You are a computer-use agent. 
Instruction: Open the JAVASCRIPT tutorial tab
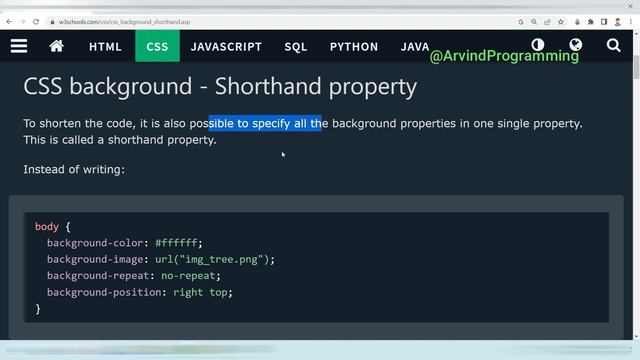click(x=226, y=47)
